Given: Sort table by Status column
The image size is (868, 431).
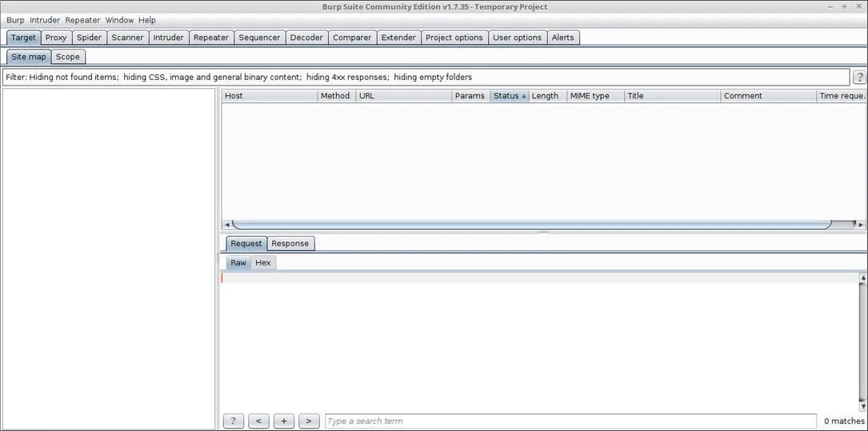Looking at the screenshot, I should 509,96.
